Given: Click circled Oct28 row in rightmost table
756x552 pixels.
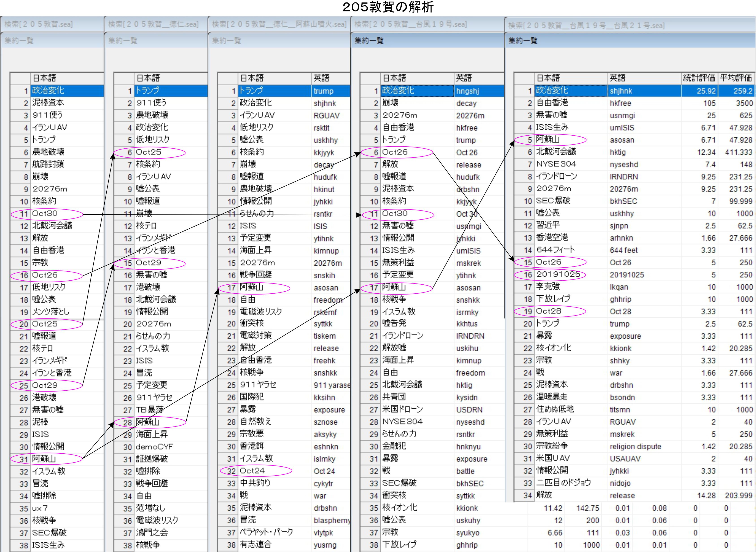Looking at the screenshot, I should (549, 312).
